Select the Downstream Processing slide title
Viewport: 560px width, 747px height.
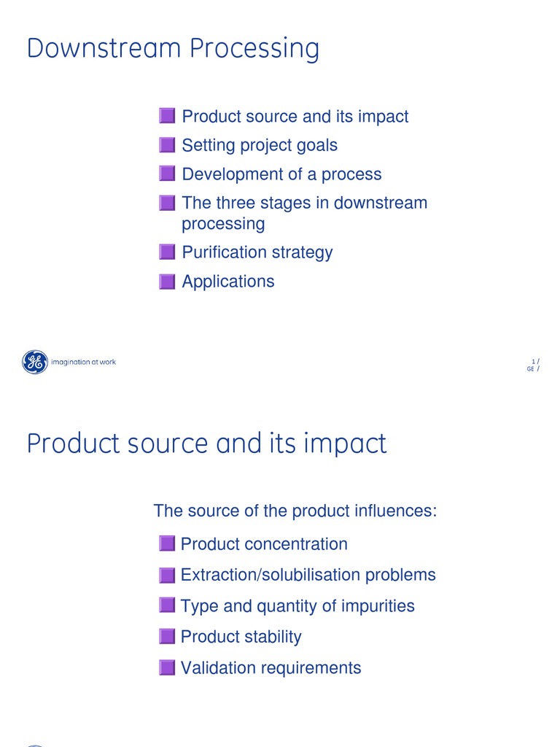173,49
